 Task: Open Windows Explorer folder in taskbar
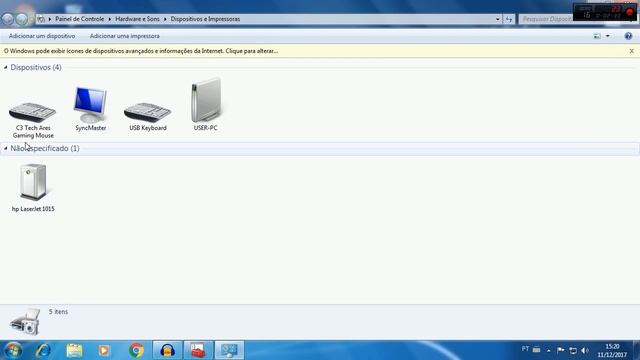tap(74, 351)
